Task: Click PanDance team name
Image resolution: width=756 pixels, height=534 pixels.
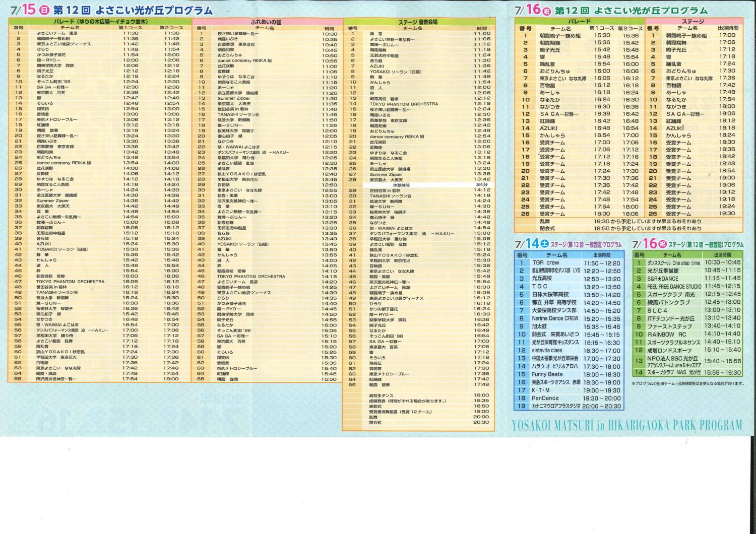Action: coord(545,398)
